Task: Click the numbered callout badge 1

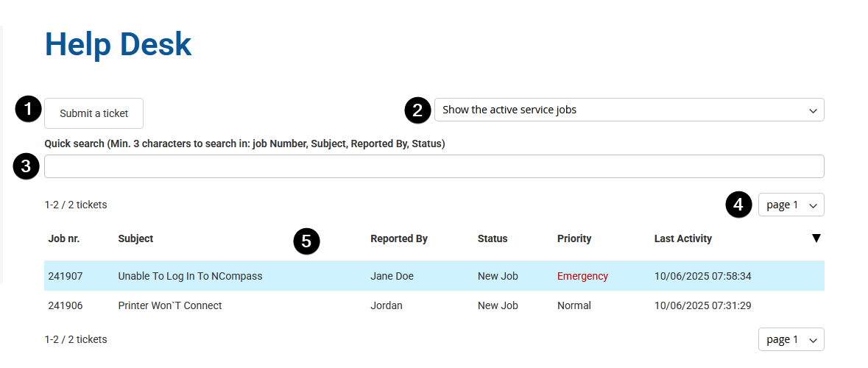Action: [27, 110]
